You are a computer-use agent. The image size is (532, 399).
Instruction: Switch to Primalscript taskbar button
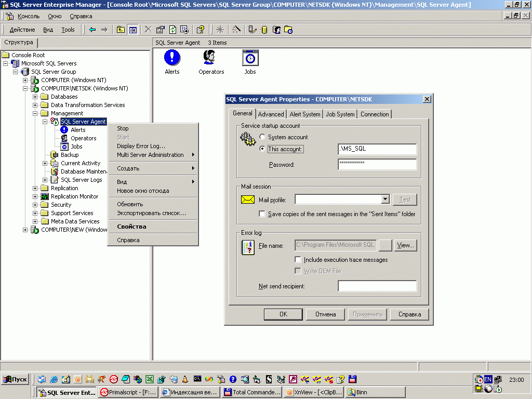[128, 392]
